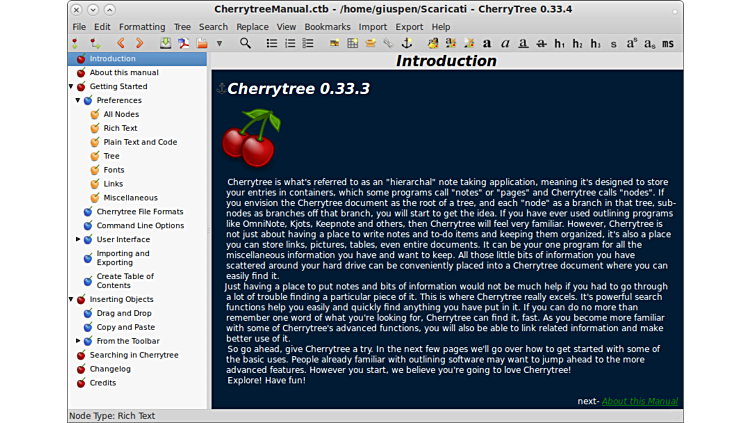Open the Formatting menu
Screen dimensions: 752x423
click(x=142, y=27)
